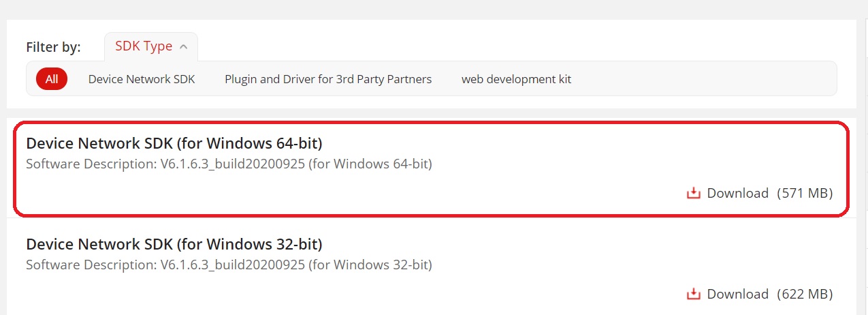Select the red 'All' filter pill
Viewport: 868px width, 315px height.
[52, 79]
